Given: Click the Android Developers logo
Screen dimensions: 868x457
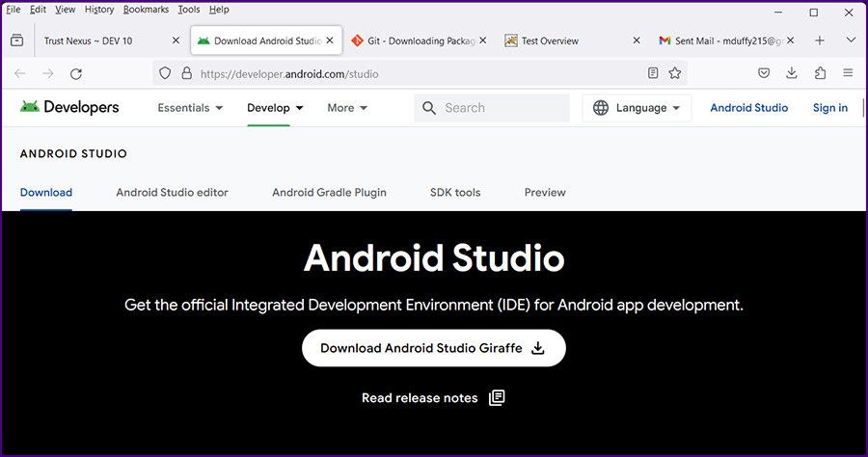Looking at the screenshot, I should coord(69,108).
